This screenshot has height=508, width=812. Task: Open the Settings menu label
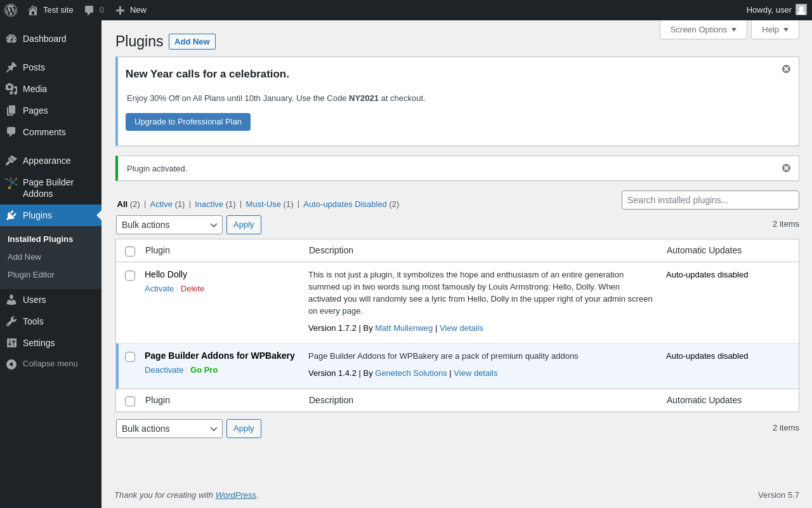(x=39, y=343)
